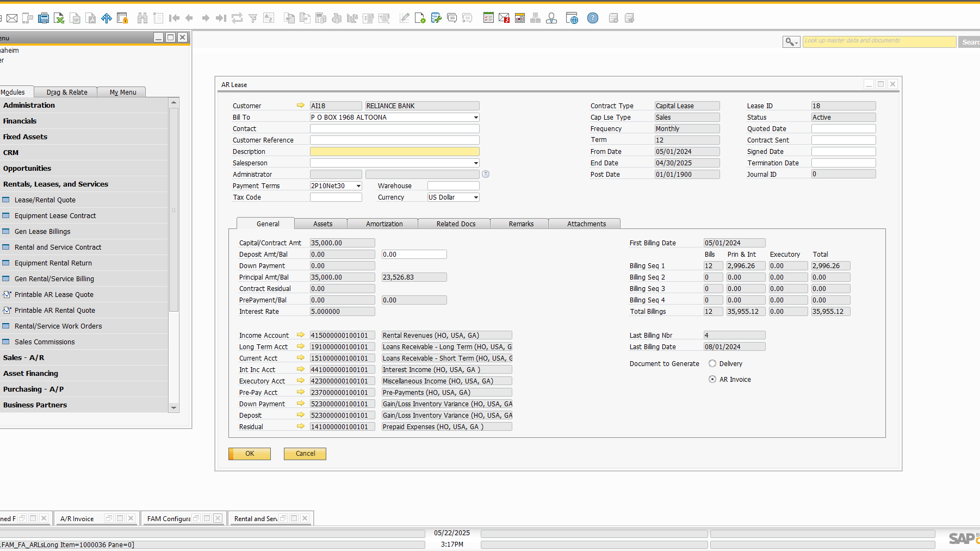The height and width of the screenshot is (551, 980).
Task: Click the Find binoculars toolbar icon
Action: click(x=142, y=18)
